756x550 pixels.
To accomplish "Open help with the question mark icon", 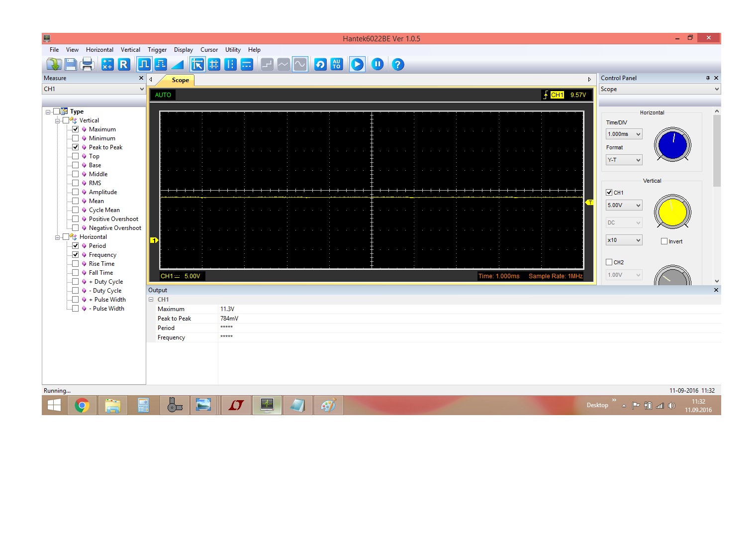I will (397, 64).
